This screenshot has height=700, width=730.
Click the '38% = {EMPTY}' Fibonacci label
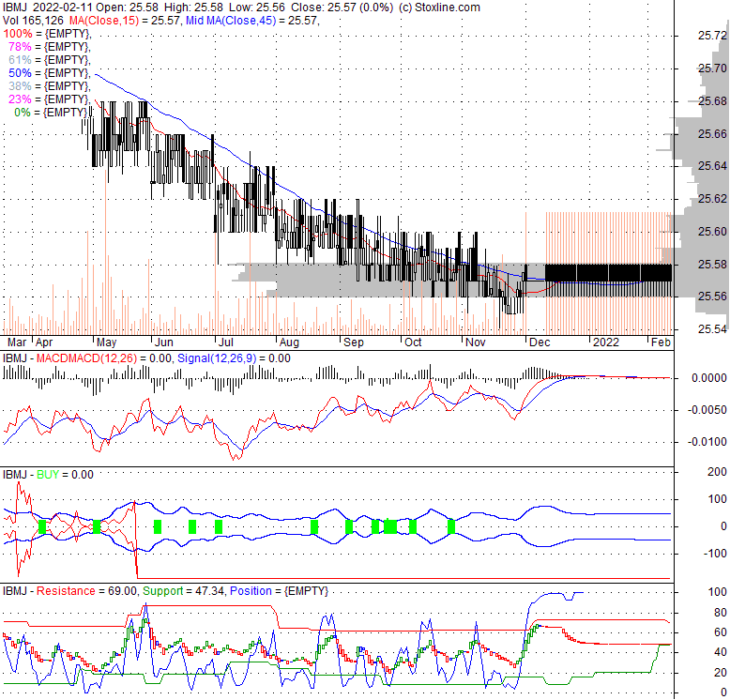click(x=50, y=86)
